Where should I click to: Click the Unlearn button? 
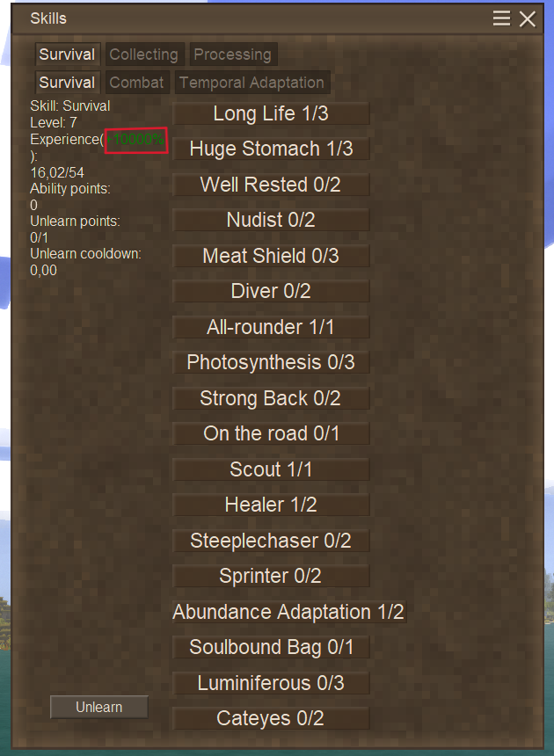pyautogui.click(x=98, y=707)
